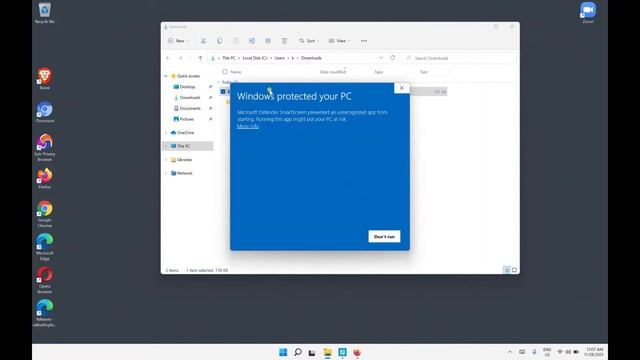Open the three-dots See more menu
This screenshot has width=640, height=360.
tap(364, 41)
